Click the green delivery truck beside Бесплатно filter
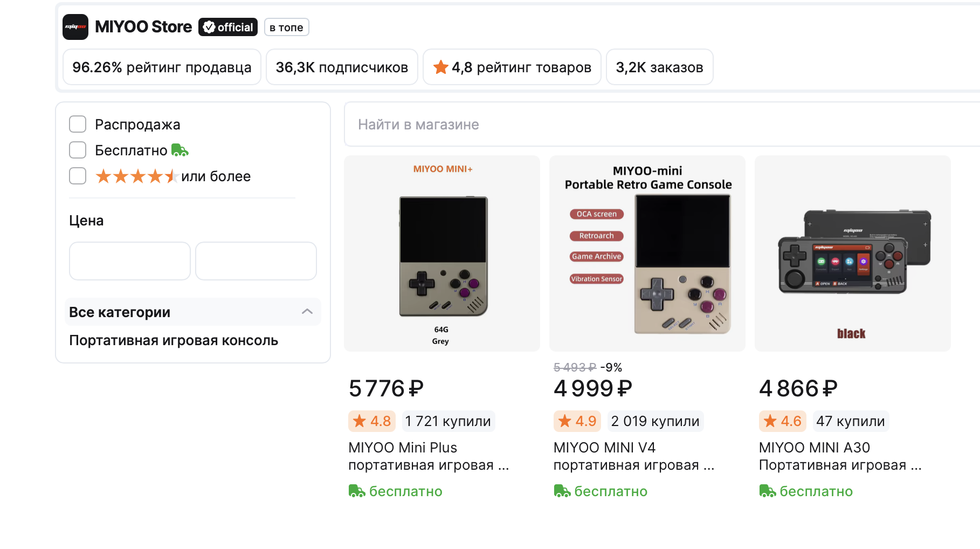 180,150
